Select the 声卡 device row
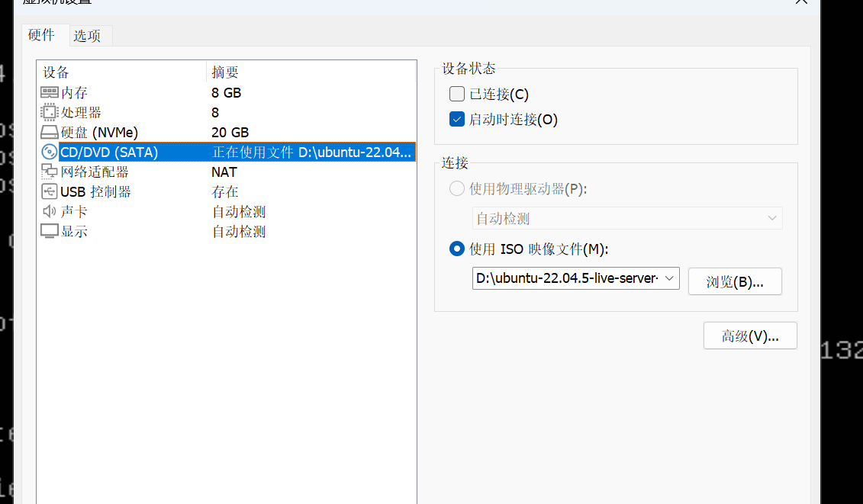The image size is (863, 504). pyautogui.click(x=226, y=211)
